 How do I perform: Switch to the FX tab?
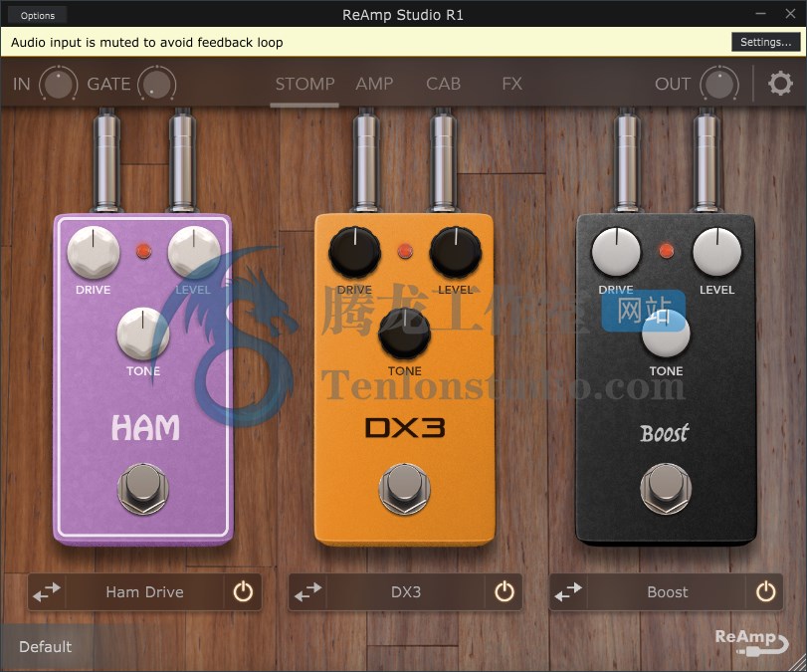pos(512,84)
